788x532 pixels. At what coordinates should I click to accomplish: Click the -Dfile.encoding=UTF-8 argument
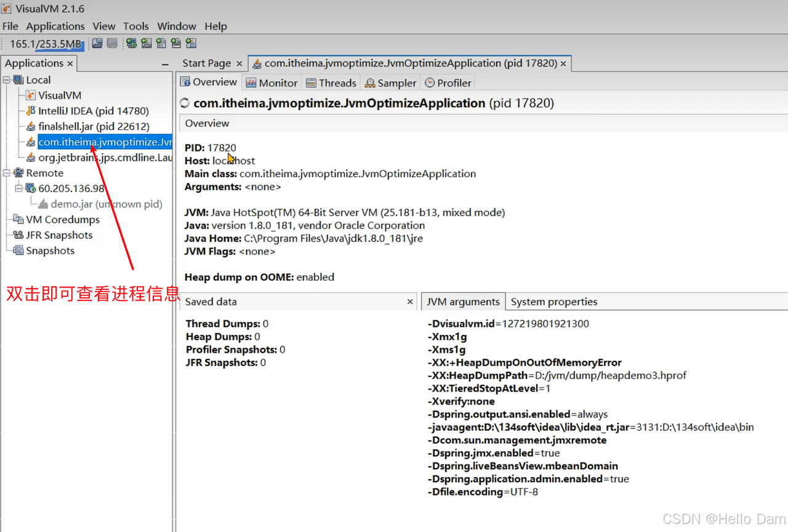click(x=483, y=492)
